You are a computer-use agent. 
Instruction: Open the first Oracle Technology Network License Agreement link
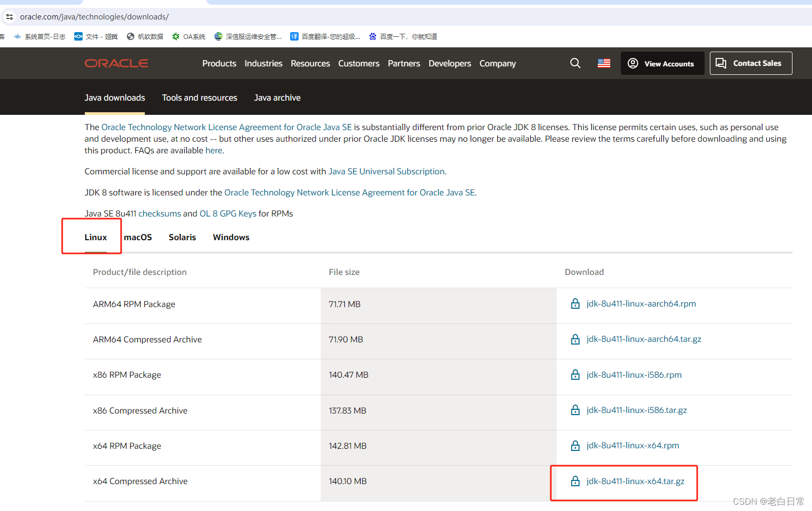[x=226, y=127]
